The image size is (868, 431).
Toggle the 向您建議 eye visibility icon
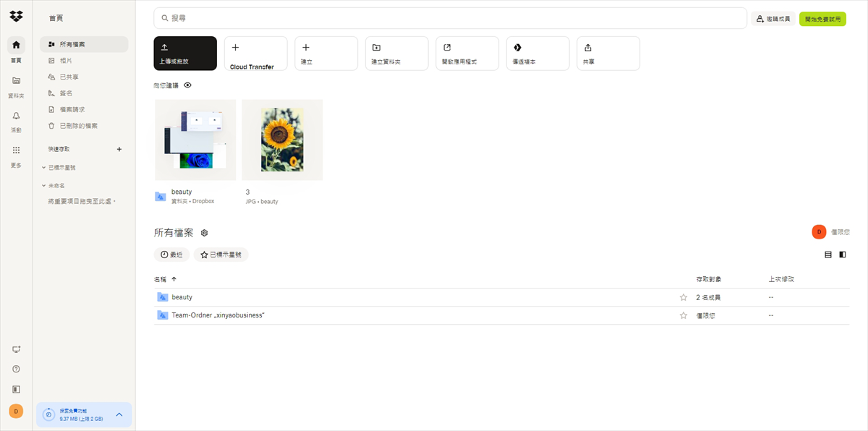point(188,85)
